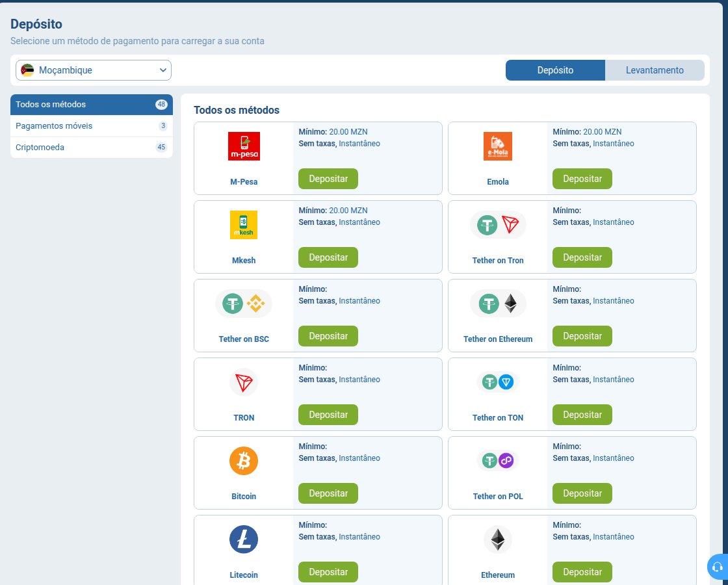Click the Tether on BSC label
Image resolution: width=728 pixels, height=585 pixels.
(244, 339)
